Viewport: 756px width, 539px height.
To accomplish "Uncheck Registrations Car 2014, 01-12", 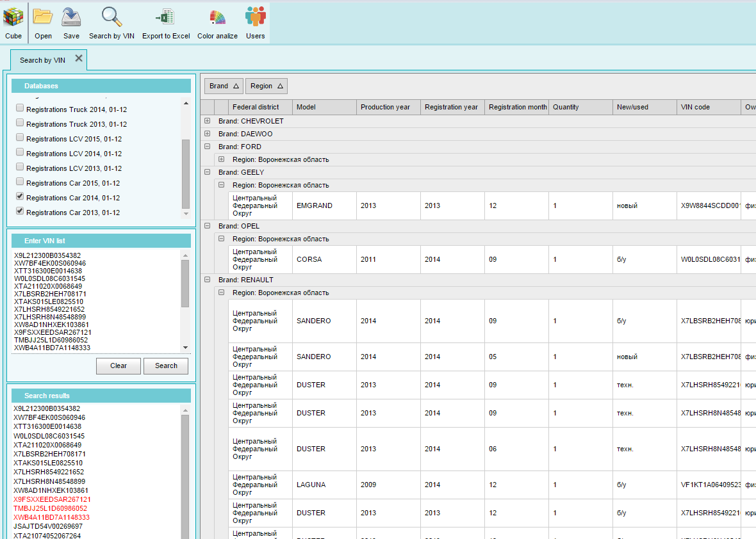I will coord(20,196).
